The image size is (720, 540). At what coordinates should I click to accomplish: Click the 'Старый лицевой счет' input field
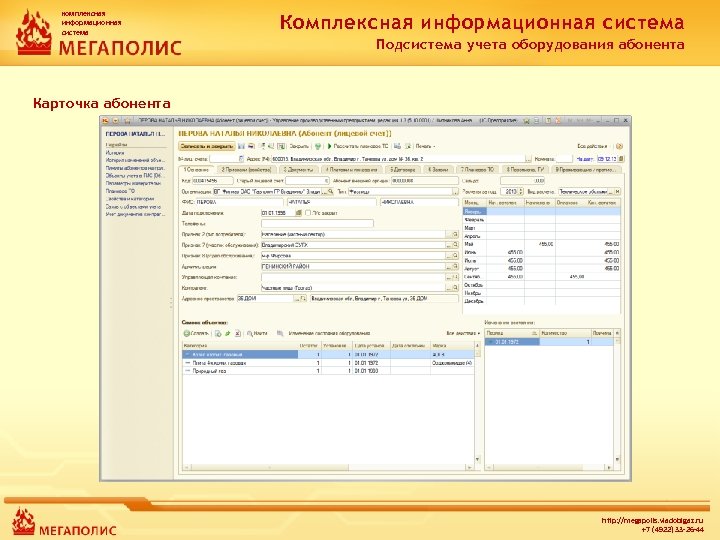[307, 180]
